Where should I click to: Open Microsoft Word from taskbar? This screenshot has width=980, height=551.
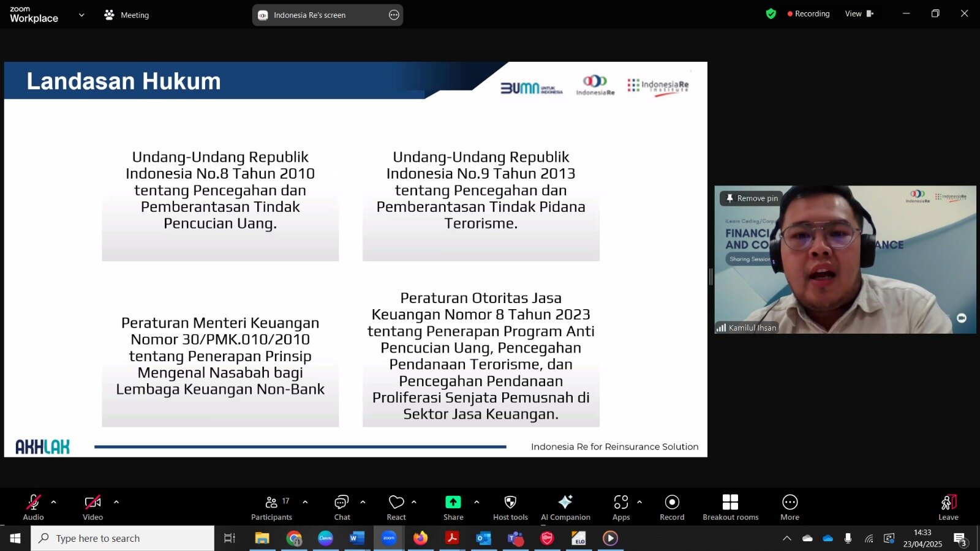(x=357, y=538)
